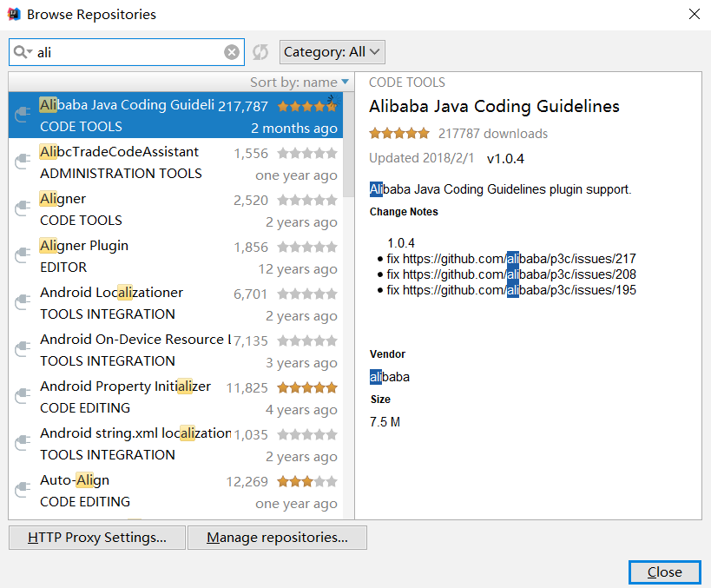Screen dimensions: 711x588
Task: Click the plug icon of Android Property Initializer
Action: 23,396
